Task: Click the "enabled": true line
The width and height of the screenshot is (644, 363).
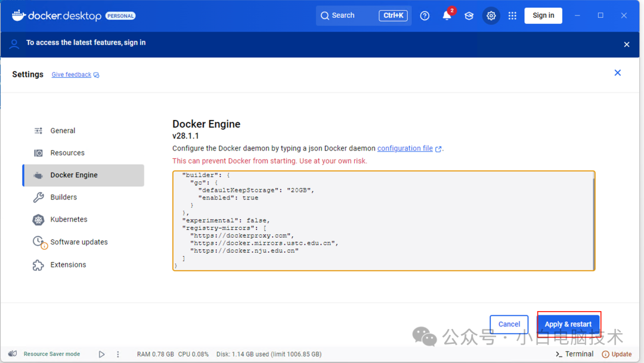Action: (228, 198)
